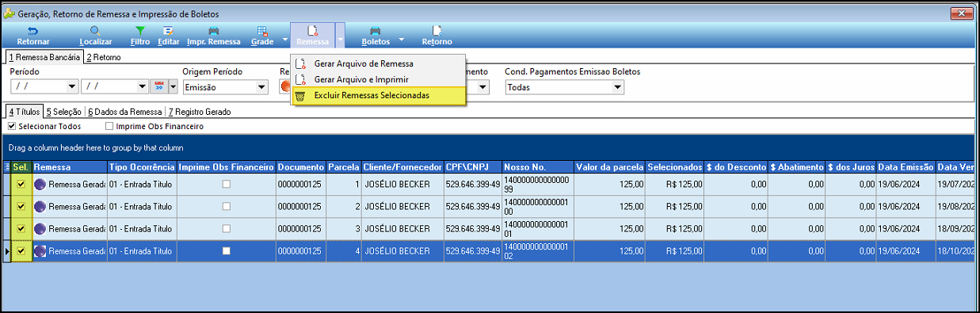Click the grid column chooser icon

coord(7,167)
